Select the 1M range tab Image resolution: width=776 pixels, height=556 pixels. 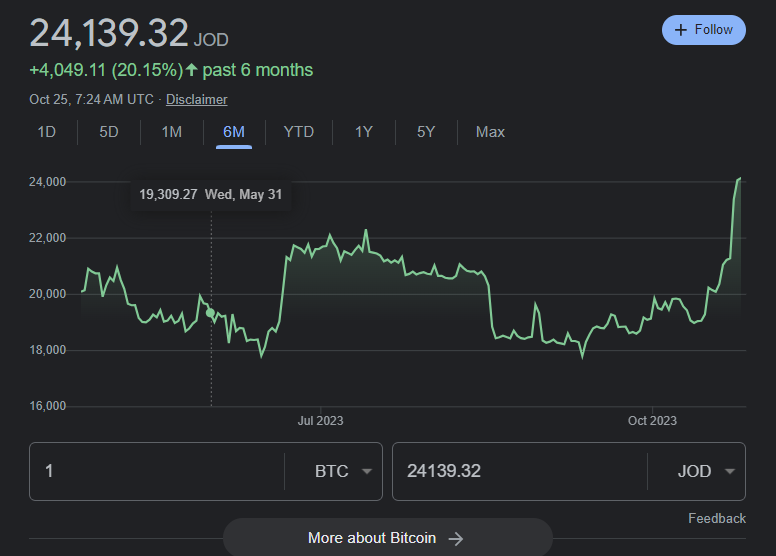pos(172,132)
